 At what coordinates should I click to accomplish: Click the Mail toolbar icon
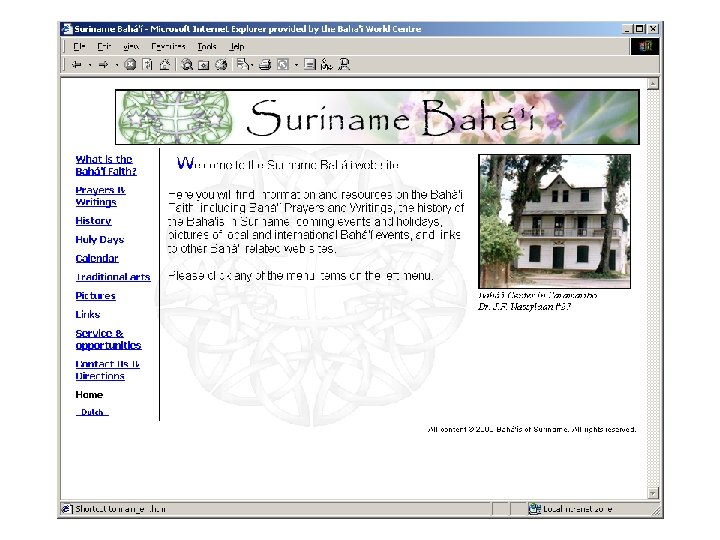(243, 65)
